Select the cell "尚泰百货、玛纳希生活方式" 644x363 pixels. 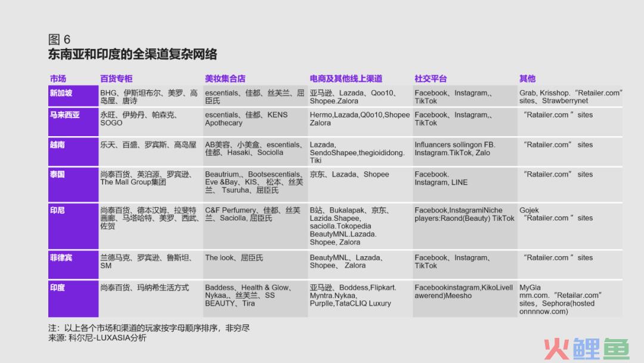[x=151, y=299]
